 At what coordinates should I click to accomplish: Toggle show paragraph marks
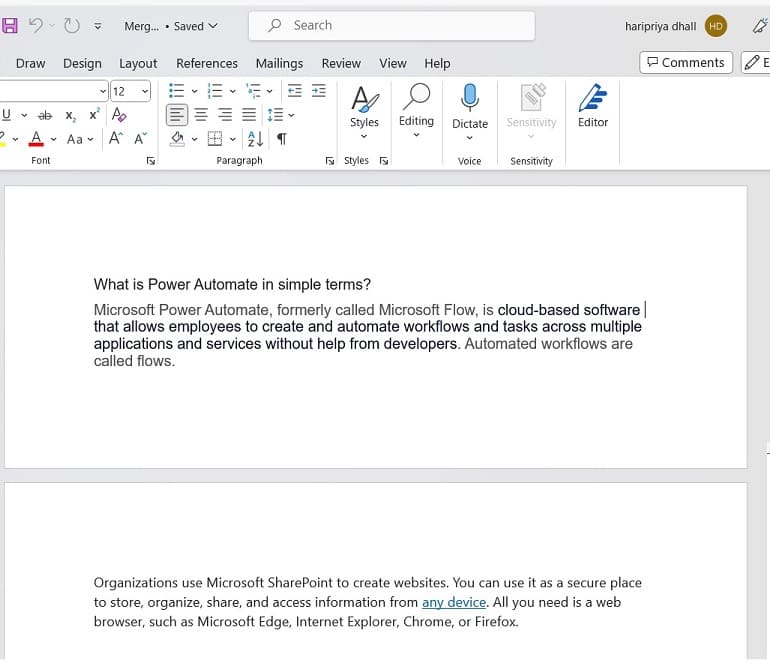pos(282,139)
